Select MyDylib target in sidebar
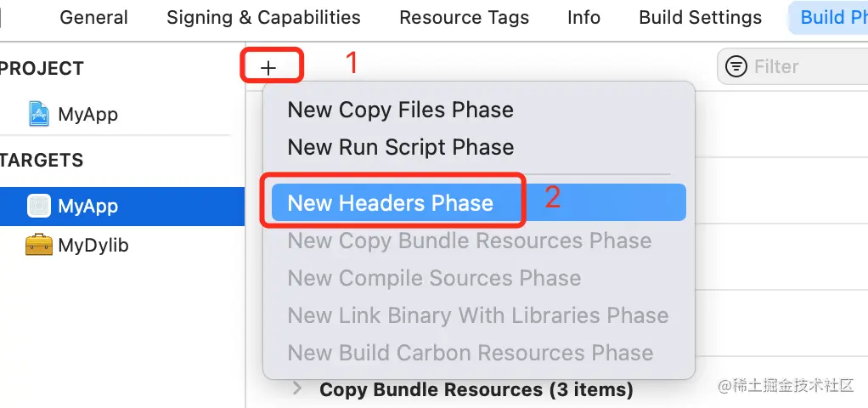868x408 pixels. pos(93,246)
